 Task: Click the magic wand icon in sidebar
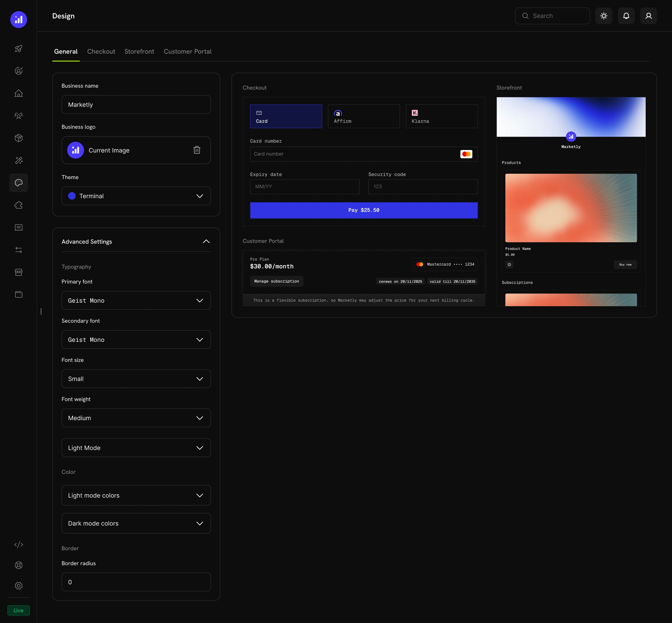point(19,160)
